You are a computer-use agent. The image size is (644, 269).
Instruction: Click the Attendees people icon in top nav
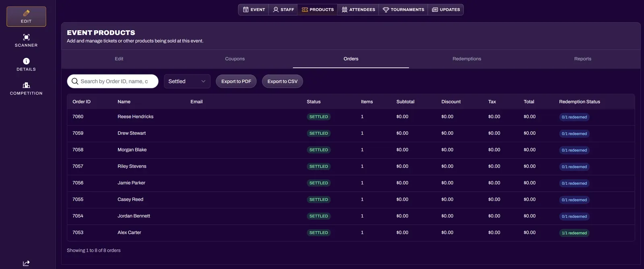345,10
